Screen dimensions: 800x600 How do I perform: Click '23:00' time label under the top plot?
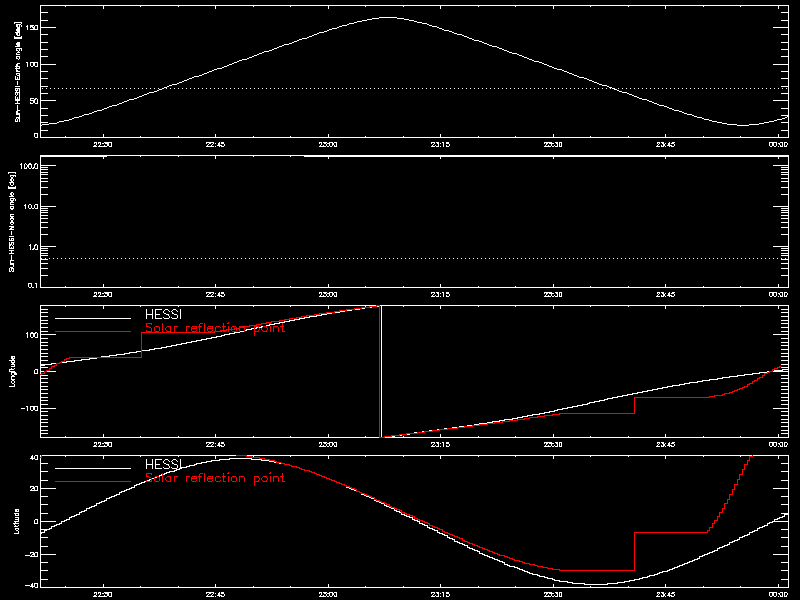tap(328, 145)
